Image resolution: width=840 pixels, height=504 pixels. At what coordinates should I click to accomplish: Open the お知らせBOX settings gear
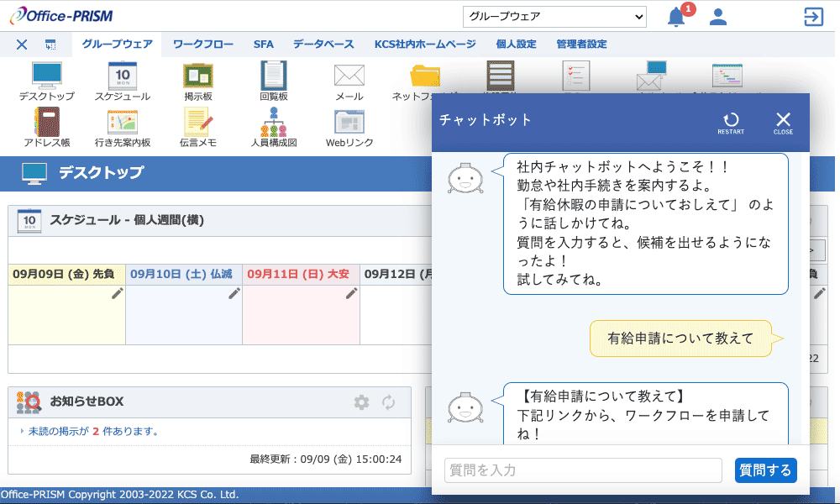[361, 402]
